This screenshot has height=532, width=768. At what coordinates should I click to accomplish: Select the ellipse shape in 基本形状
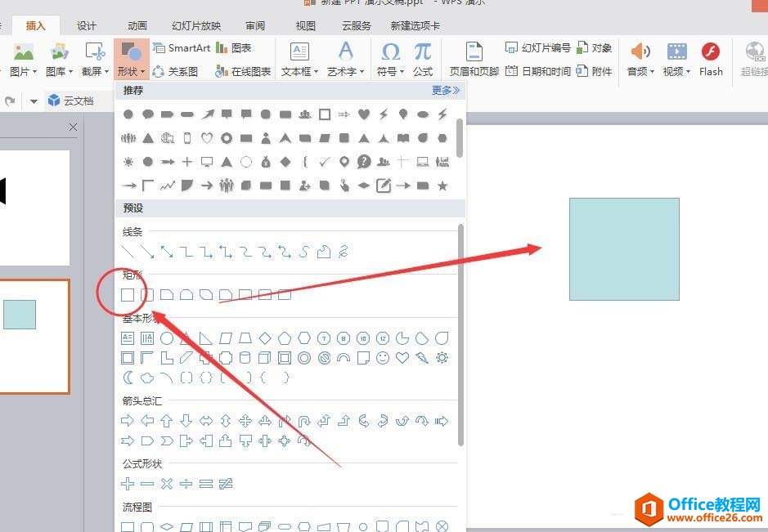coord(167,338)
